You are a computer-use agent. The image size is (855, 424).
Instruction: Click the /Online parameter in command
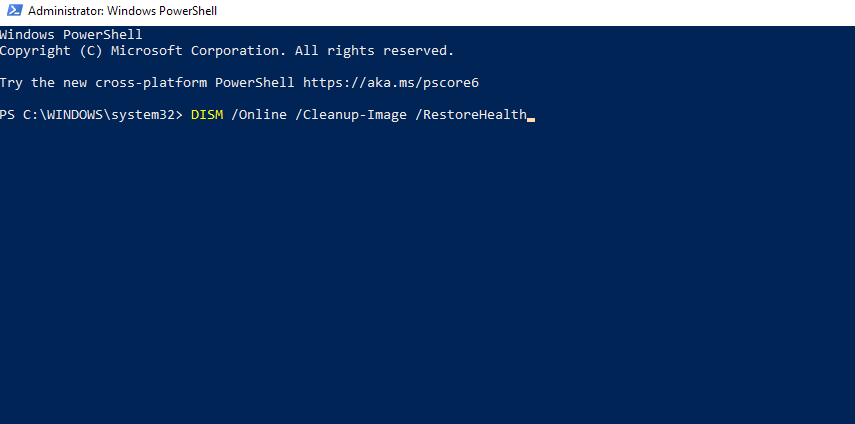(258, 115)
